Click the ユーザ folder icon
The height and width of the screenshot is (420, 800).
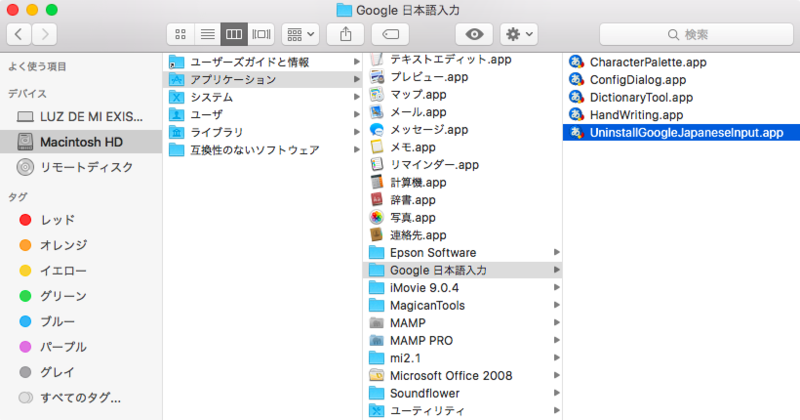(177, 114)
